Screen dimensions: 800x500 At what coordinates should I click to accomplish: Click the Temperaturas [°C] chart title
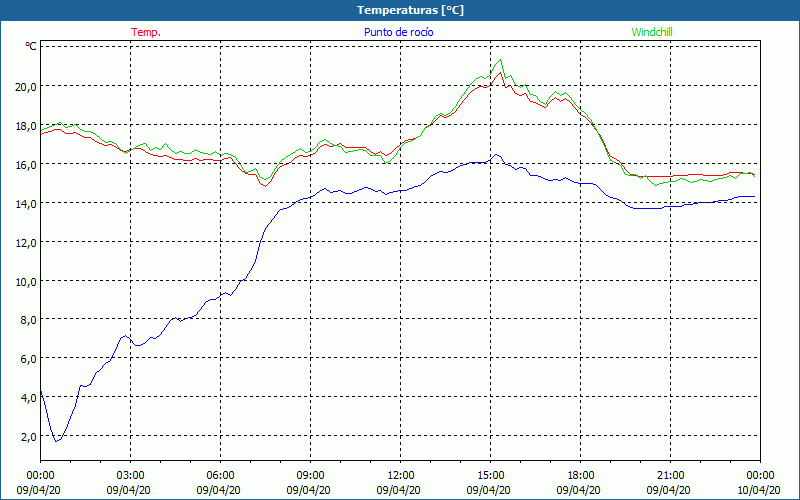(410, 10)
